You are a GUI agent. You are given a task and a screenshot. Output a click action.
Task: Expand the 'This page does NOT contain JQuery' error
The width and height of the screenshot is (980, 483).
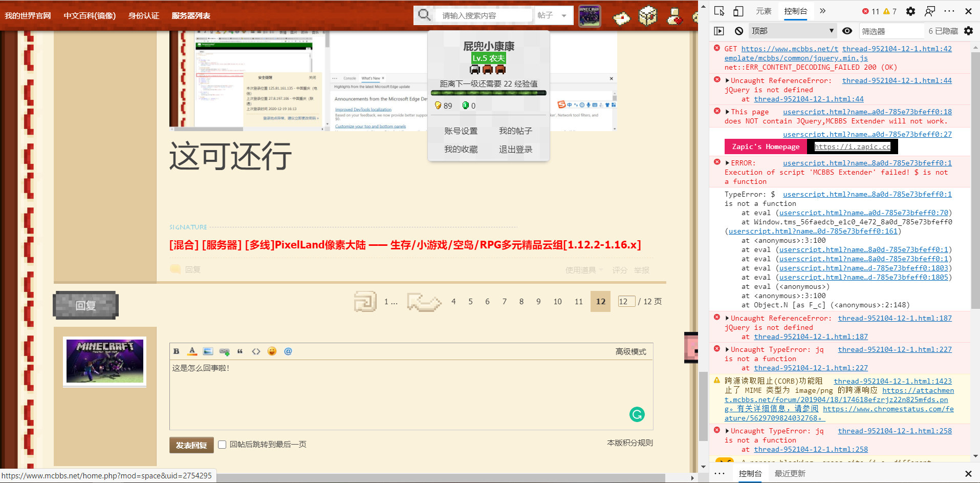pos(727,112)
